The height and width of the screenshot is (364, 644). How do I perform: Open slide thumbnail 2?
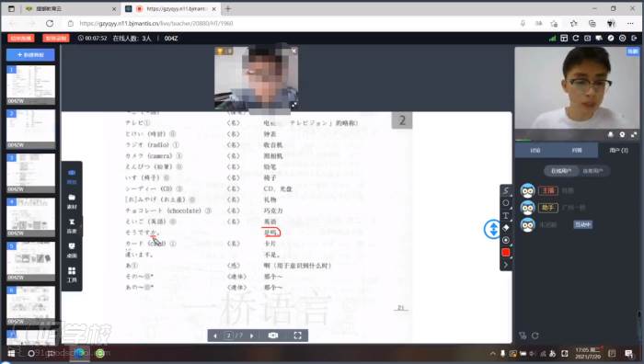[30, 129]
